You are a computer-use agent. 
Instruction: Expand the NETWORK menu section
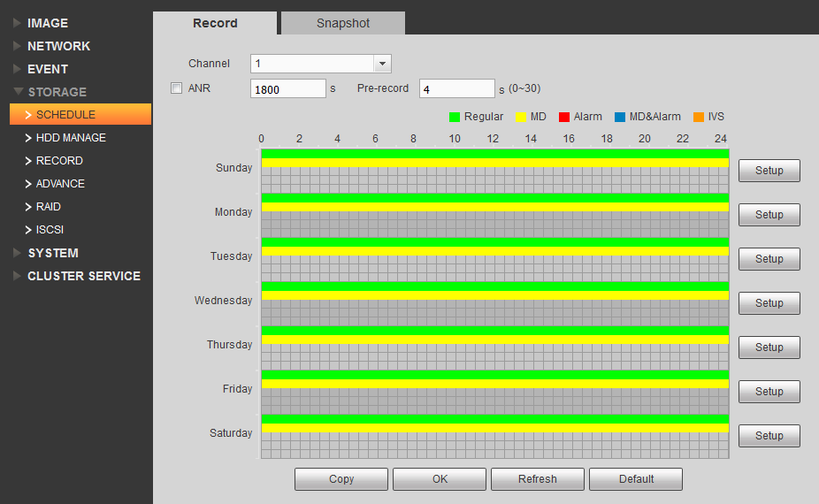coord(58,46)
